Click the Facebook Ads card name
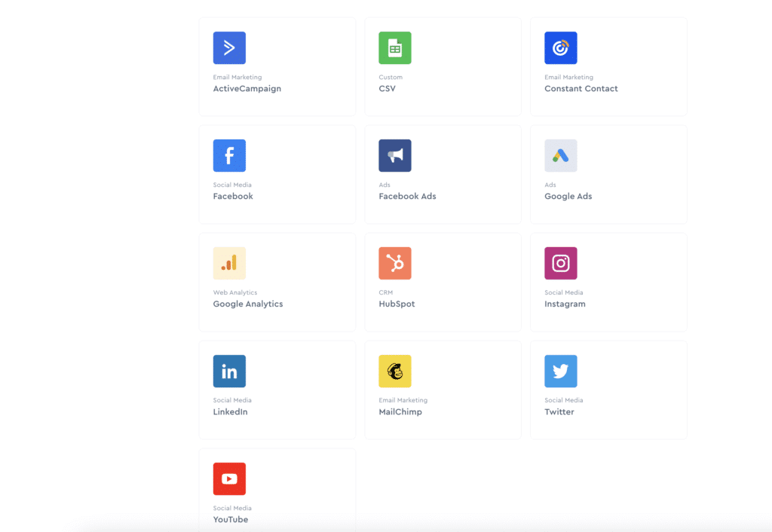 pyautogui.click(x=407, y=197)
